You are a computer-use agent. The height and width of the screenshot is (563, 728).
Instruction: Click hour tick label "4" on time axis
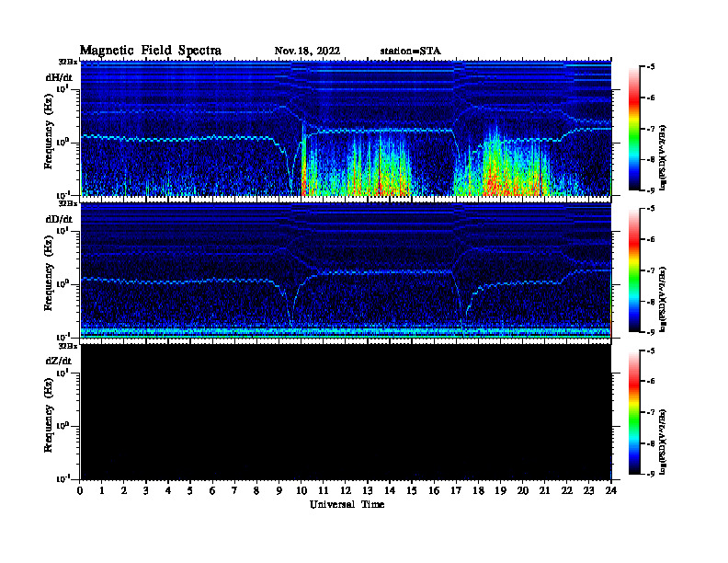168,491
